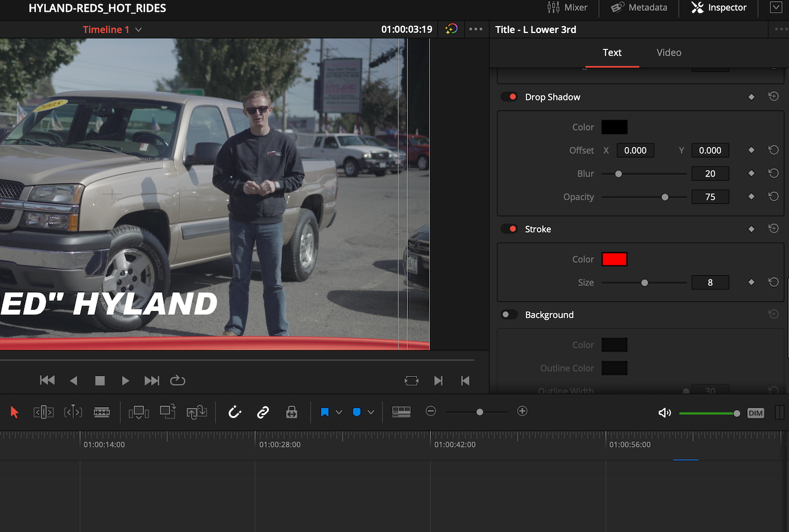Click the Blur value field showing 20

(710, 174)
